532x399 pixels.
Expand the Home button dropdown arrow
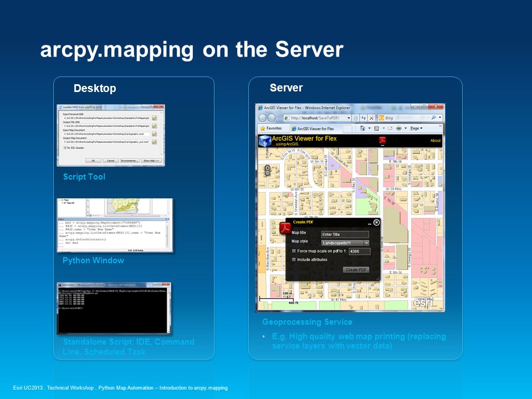(x=369, y=128)
